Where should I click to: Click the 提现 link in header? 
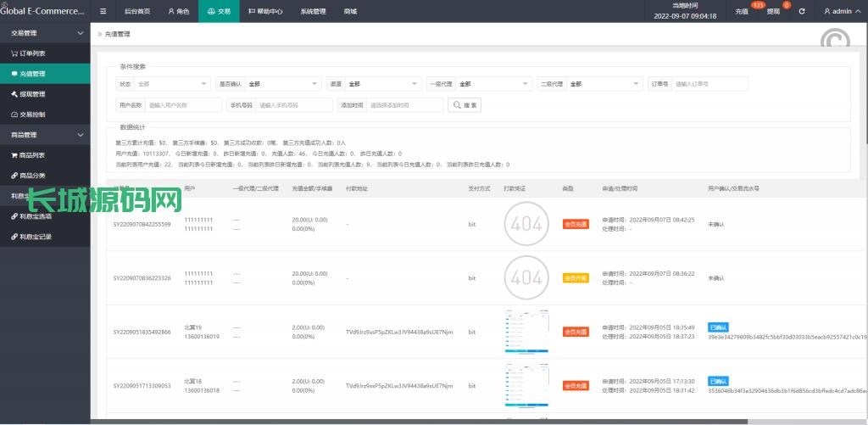pos(775,12)
